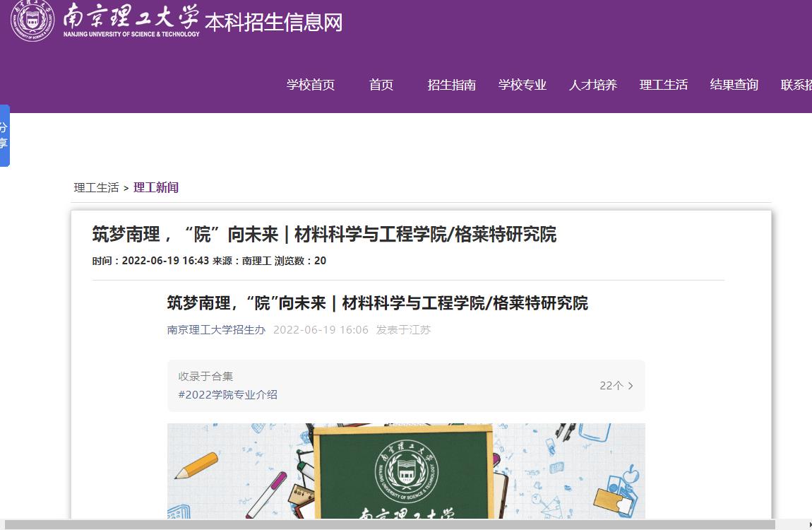Click 理工生活 in the breadcrumb
The height and width of the screenshot is (530, 812).
tap(96, 187)
